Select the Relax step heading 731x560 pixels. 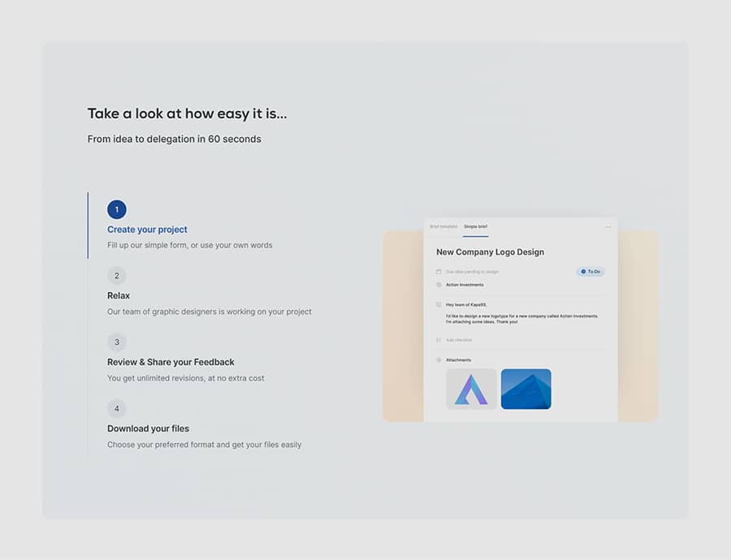[119, 295]
